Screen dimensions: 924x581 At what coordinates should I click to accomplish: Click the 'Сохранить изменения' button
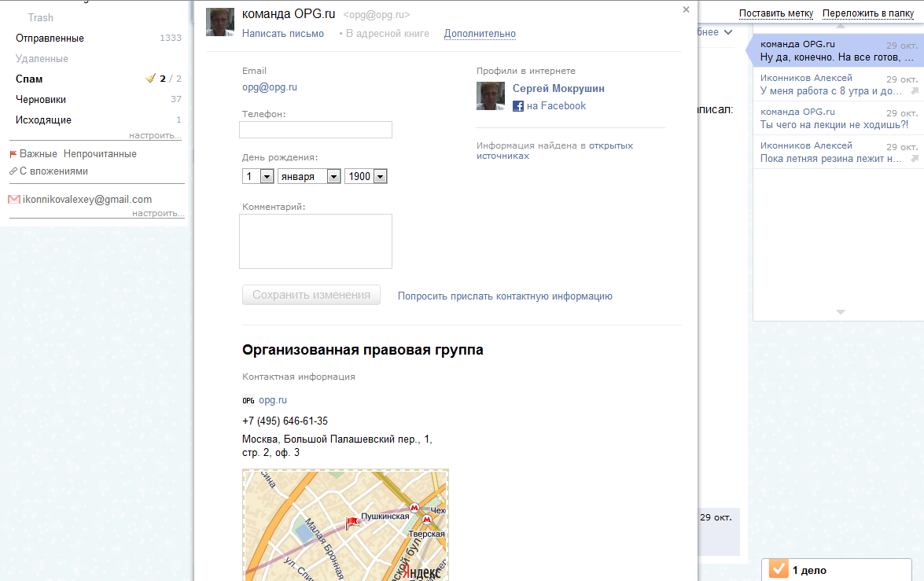coord(311,295)
